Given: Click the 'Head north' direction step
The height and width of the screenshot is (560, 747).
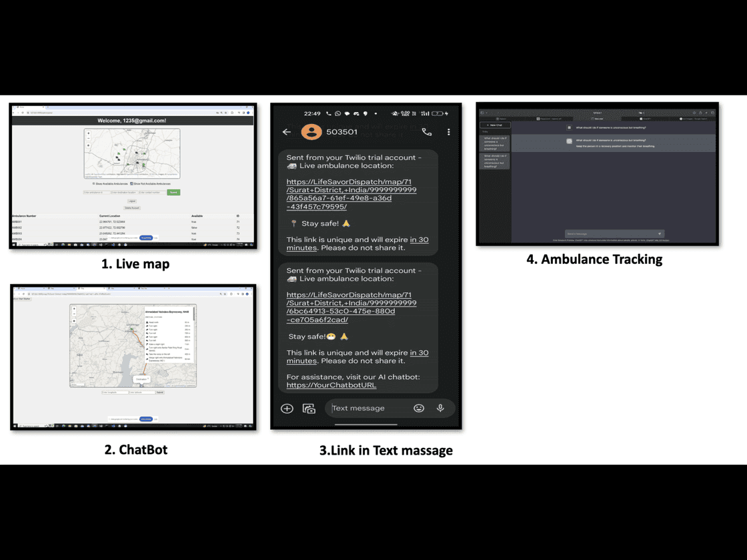Looking at the screenshot, I should 167,323.
